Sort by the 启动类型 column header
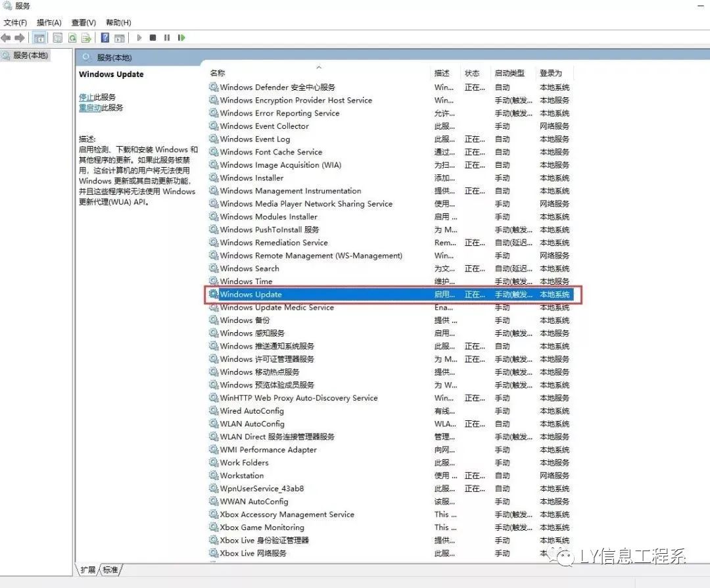Viewport: 710px width, 588px height. pyautogui.click(x=509, y=73)
